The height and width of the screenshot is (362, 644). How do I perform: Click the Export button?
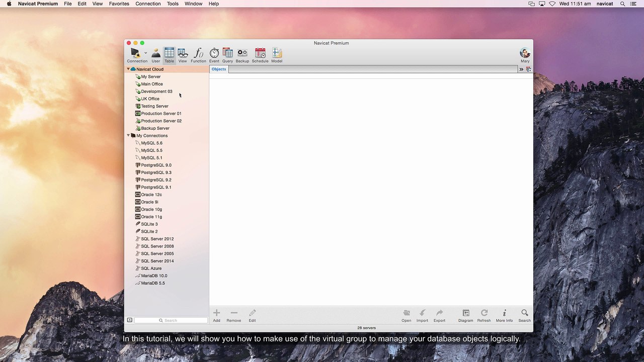click(x=439, y=315)
